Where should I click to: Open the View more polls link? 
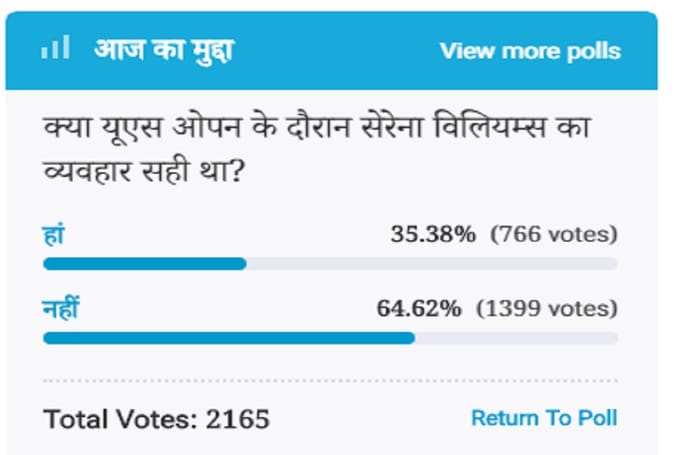pyautogui.click(x=530, y=51)
